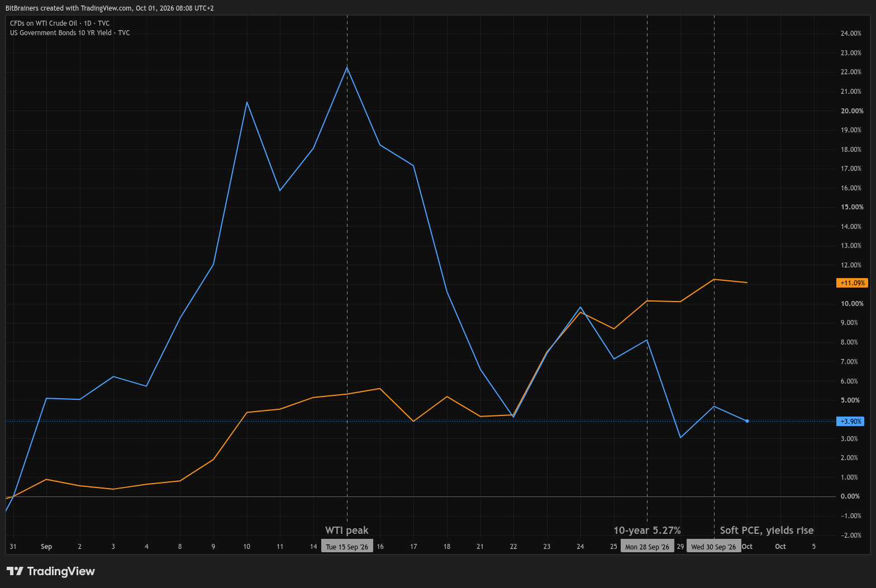
Task: Click the 0.00% axis label
Action: point(850,496)
